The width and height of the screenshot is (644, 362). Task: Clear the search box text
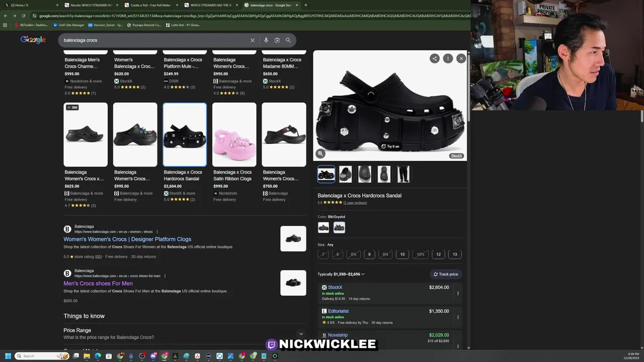pos(253,40)
